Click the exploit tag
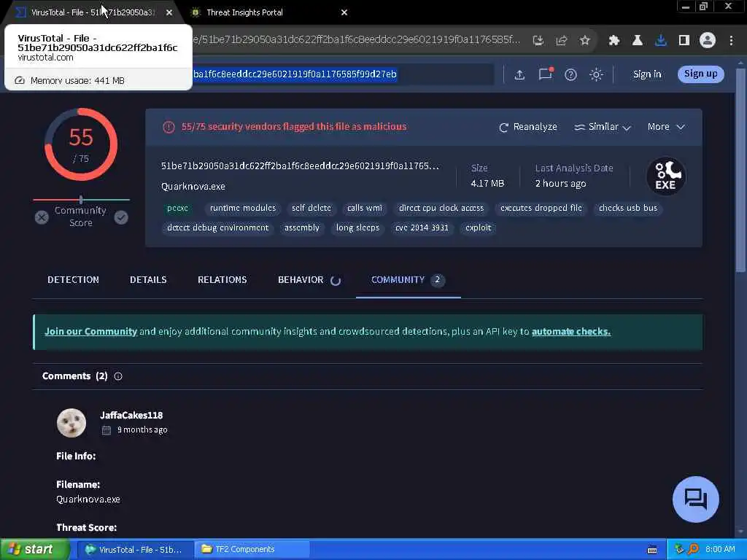Screen dimensions: 747x560 [478, 227]
